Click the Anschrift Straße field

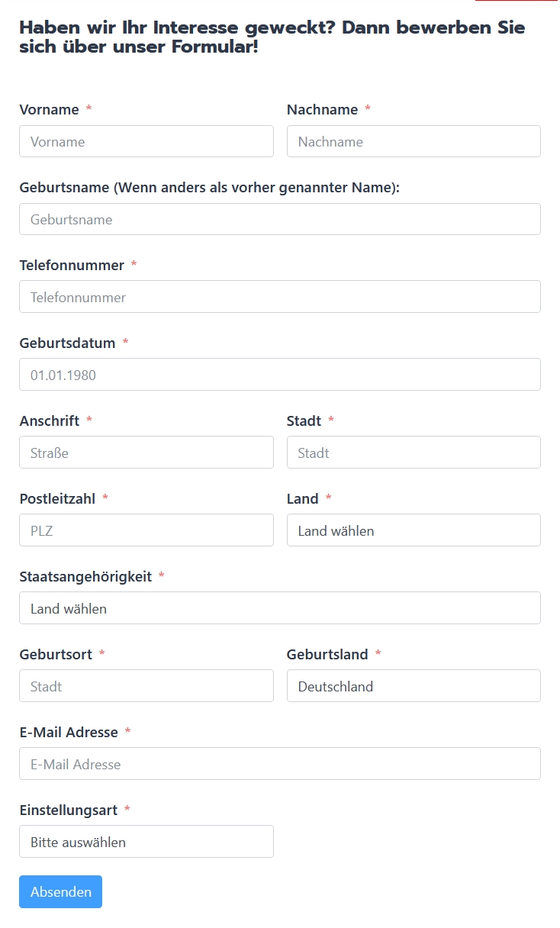tap(146, 453)
